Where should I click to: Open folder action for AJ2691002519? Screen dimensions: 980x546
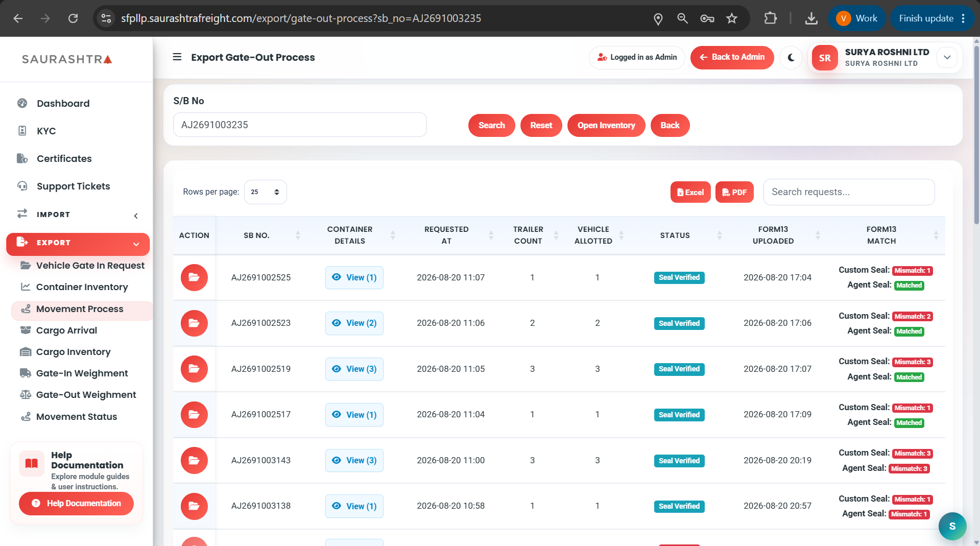[x=194, y=369]
